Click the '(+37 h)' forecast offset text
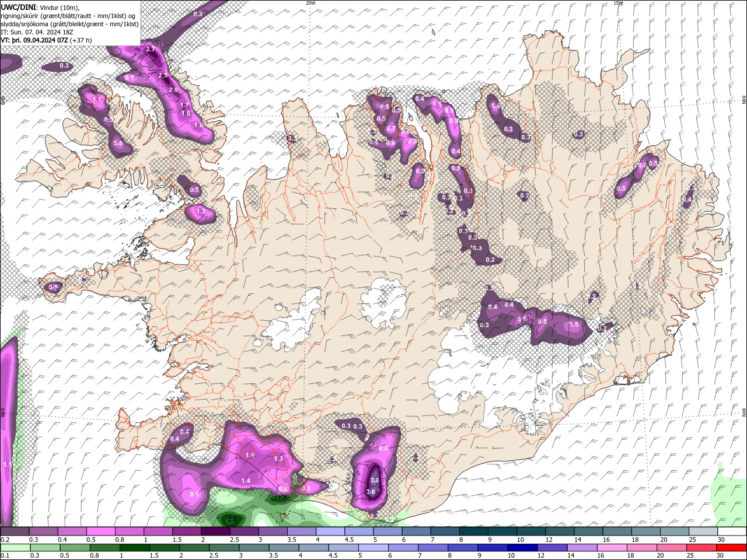The width and height of the screenshot is (747, 560). click(81, 40)
